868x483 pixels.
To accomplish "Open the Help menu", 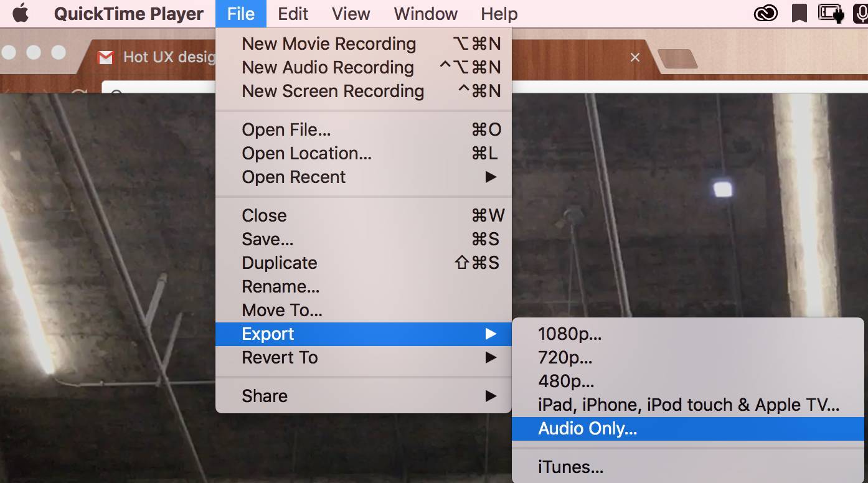I will 499,14.
